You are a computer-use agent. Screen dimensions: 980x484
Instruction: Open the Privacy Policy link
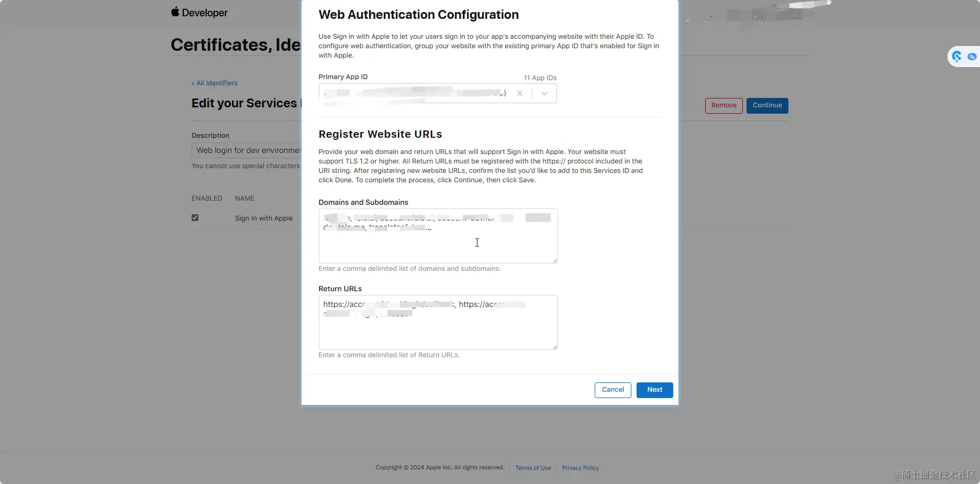coord(580,468)
